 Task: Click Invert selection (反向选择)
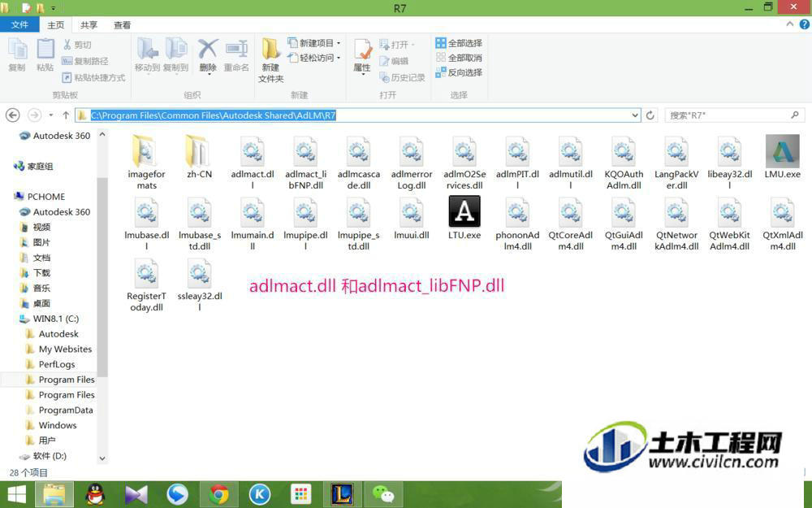pyautogui.click(x=459, y=72)
